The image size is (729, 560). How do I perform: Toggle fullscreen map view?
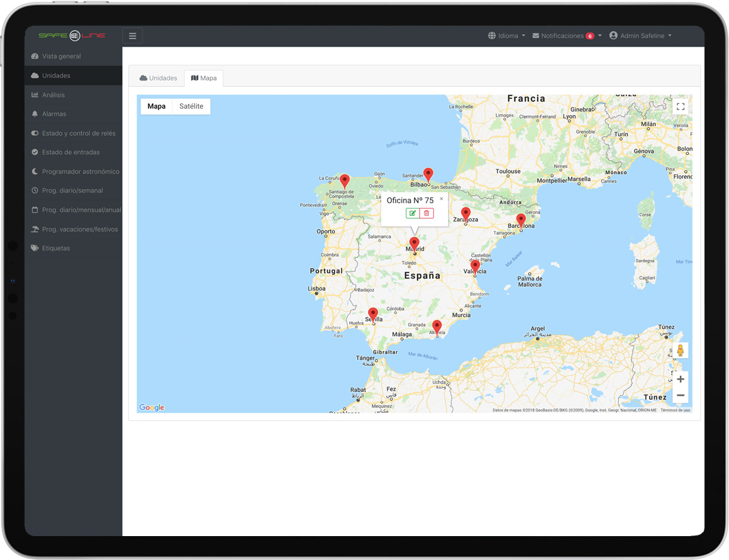pos(681,106)
